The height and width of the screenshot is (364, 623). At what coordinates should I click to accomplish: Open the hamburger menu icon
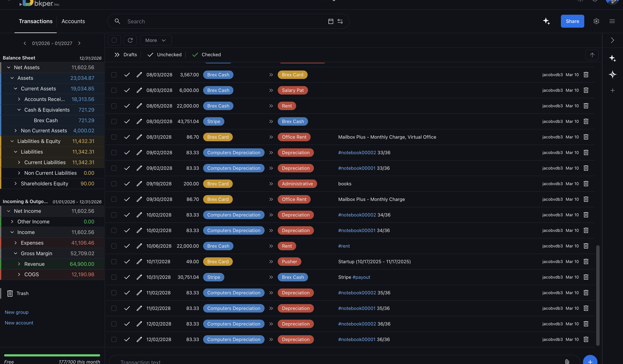pos(612,21)
